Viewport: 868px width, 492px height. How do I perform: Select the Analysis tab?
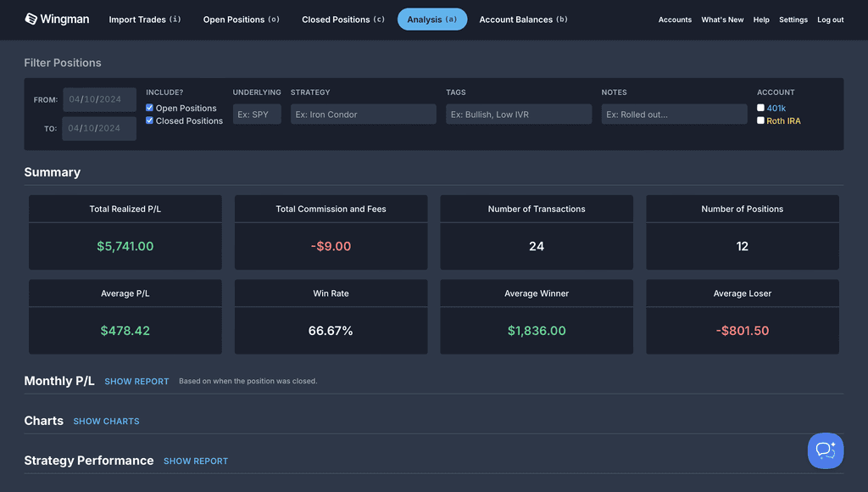[432, 19]
